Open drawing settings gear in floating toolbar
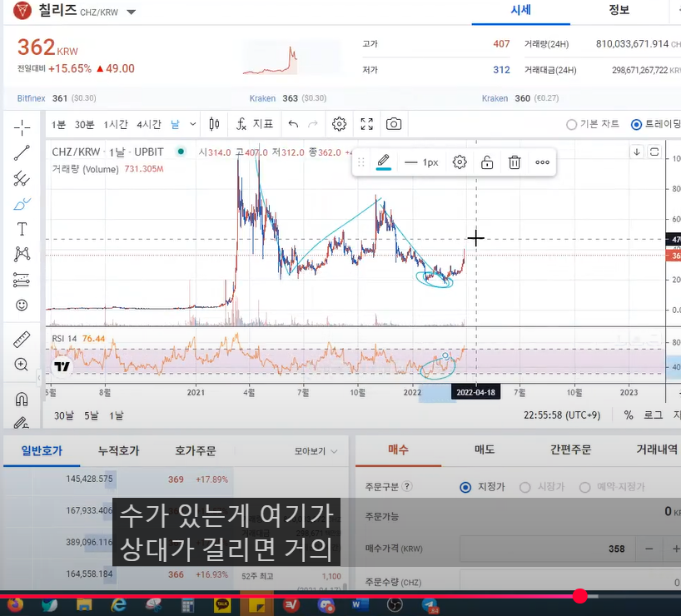681x616 pixels. (x=460, y=162)
